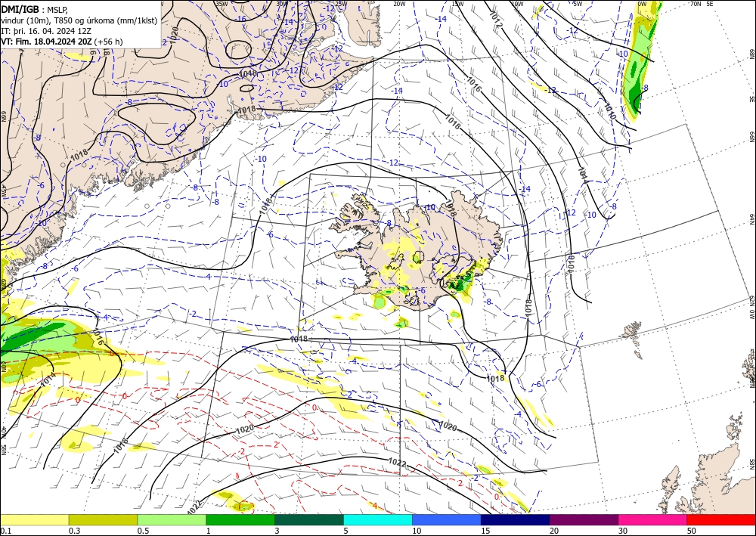The height and width of the screenshot is (536, 756).
Task: Pick the cyan 5–10 legend swatch
Action: tap(378, 519)
